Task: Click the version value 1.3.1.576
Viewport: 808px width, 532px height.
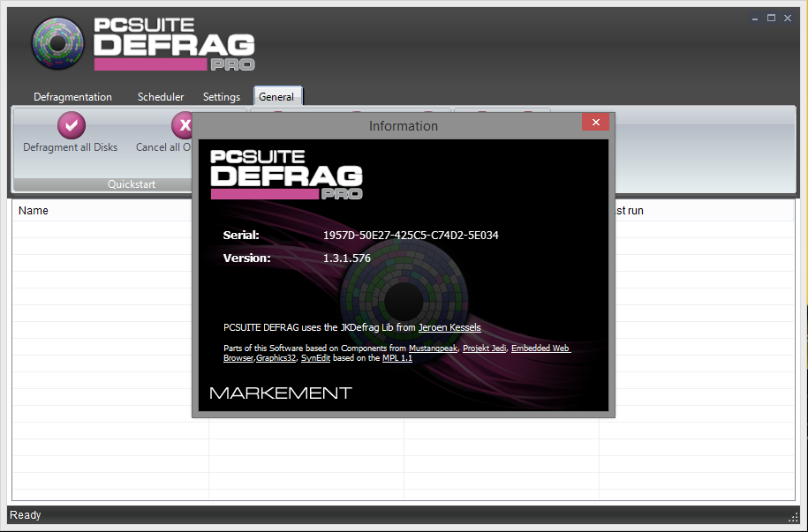Action: point(347,258)
